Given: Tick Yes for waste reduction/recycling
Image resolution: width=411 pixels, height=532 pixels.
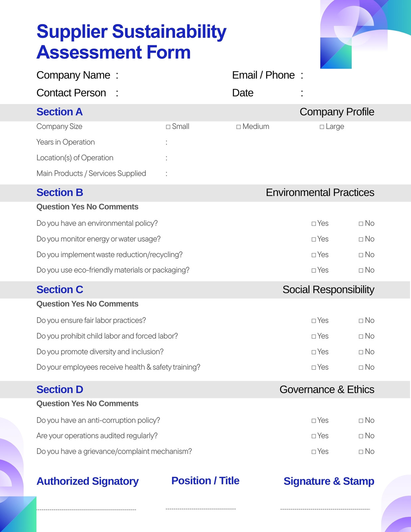Looking at the screenshot, I should click(x=314, y=255).
